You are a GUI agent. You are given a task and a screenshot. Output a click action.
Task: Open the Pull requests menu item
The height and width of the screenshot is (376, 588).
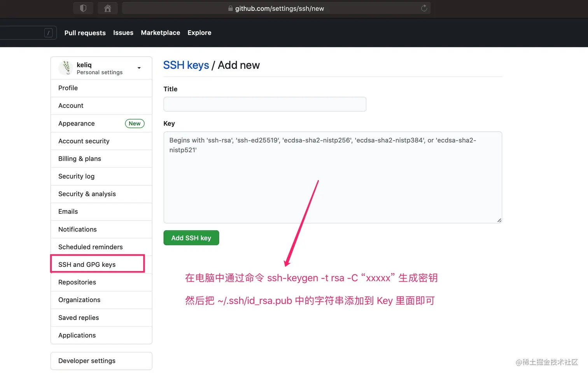pyautogui.click(x=85, y=33)
